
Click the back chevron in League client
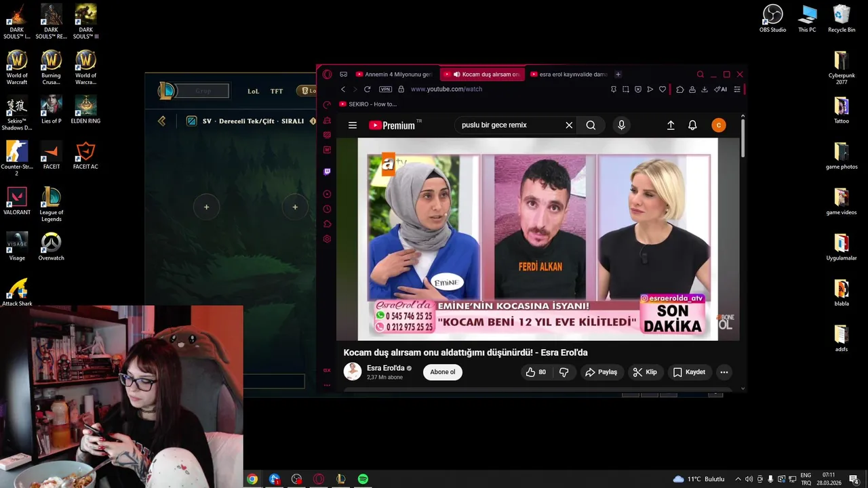161,121
